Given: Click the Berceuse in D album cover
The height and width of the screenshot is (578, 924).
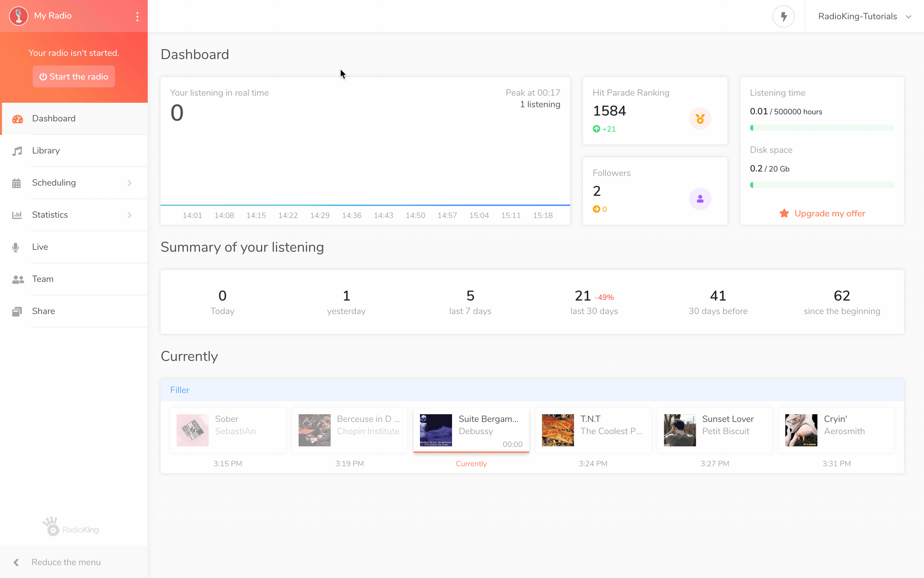Looking at the screenshot, I should point(315,430).
